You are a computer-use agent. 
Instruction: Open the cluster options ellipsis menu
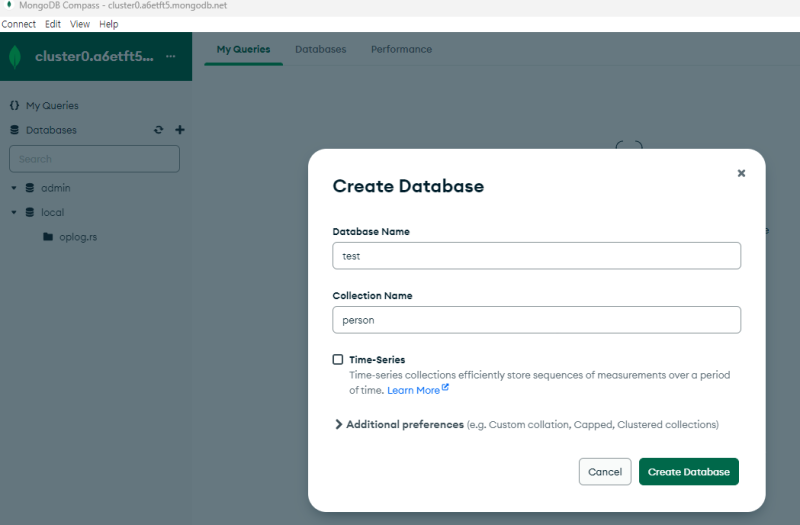170,56
